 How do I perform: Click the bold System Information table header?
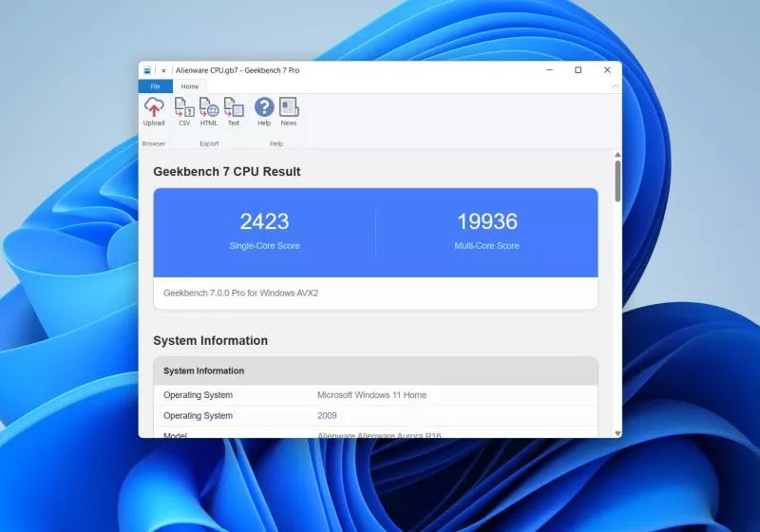203,370
